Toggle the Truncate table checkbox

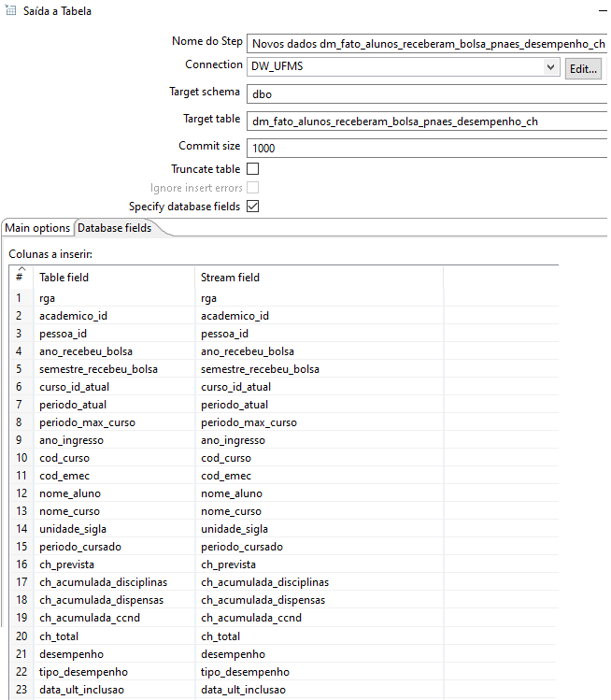pos(252,169)
